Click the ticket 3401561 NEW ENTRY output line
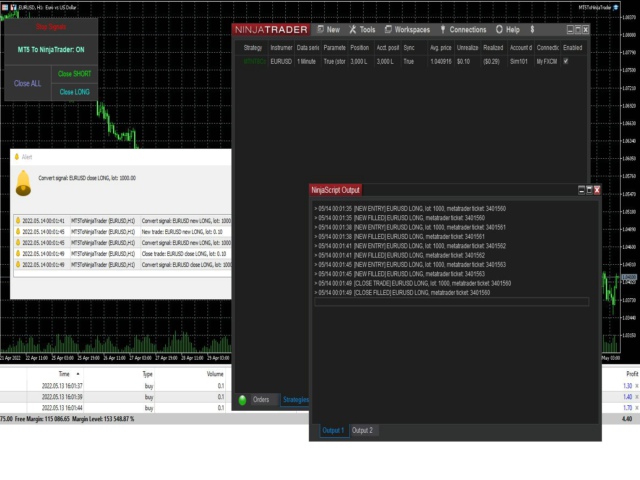 (x=410, y=227)
